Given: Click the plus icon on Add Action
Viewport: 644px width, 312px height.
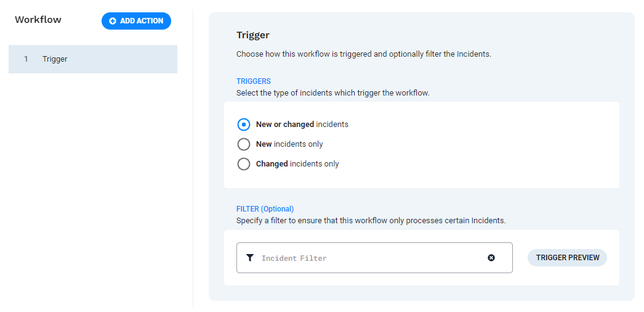Looking at the screenshot, I should 113,21.
